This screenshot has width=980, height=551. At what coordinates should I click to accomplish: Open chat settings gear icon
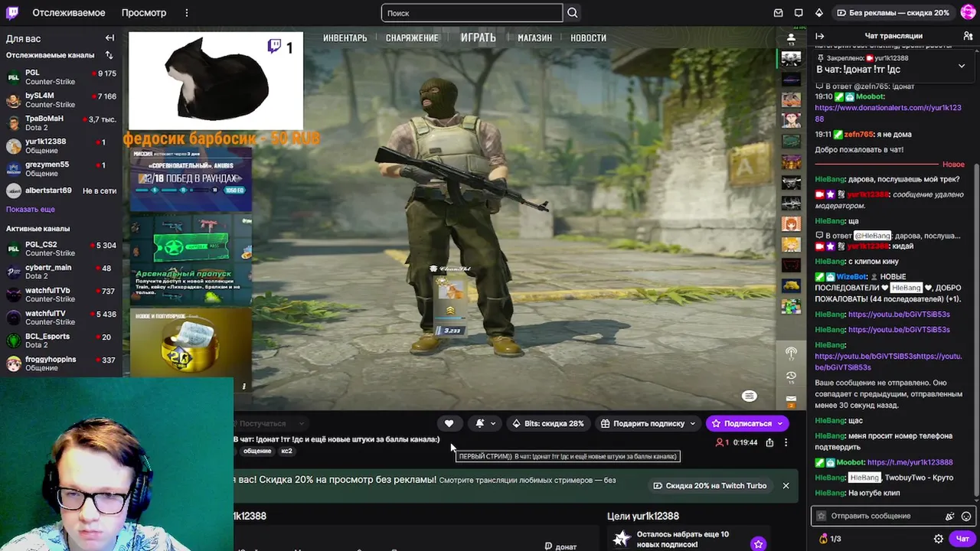point(939,539)
